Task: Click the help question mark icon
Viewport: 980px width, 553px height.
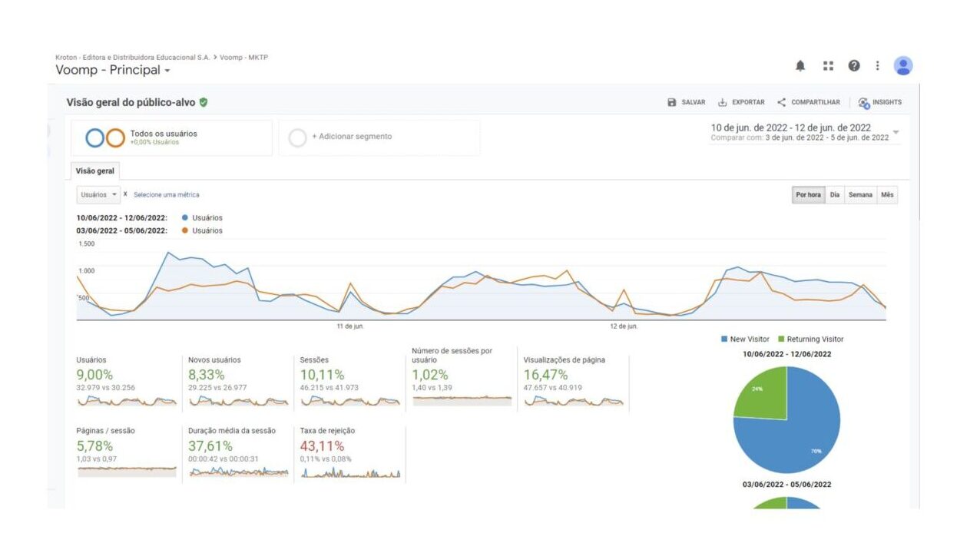Action: pos(854,66)
